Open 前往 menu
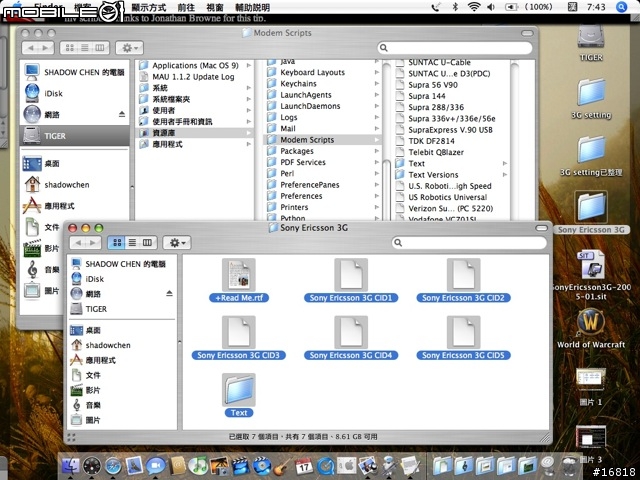640x480 pixels. pyautogui.click(x=186, y=7)
